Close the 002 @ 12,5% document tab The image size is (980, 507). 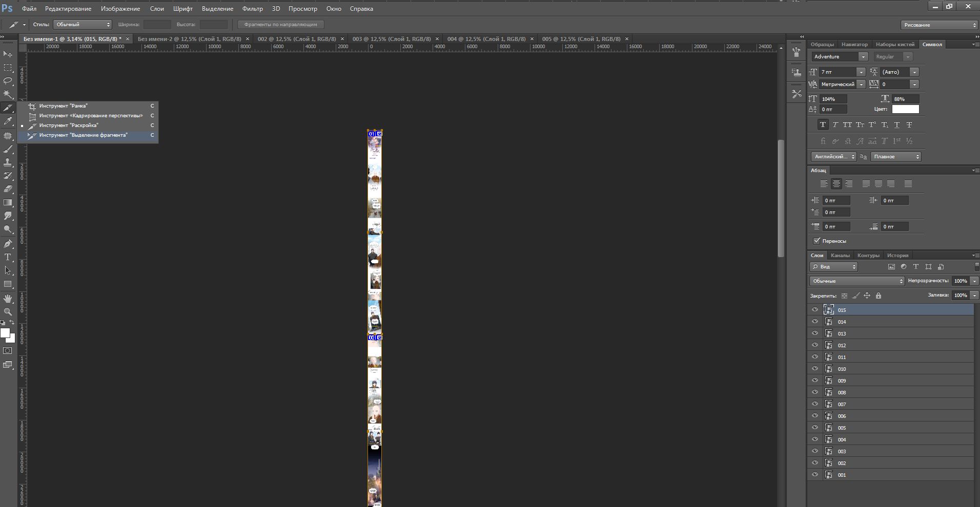click(343, 39)
